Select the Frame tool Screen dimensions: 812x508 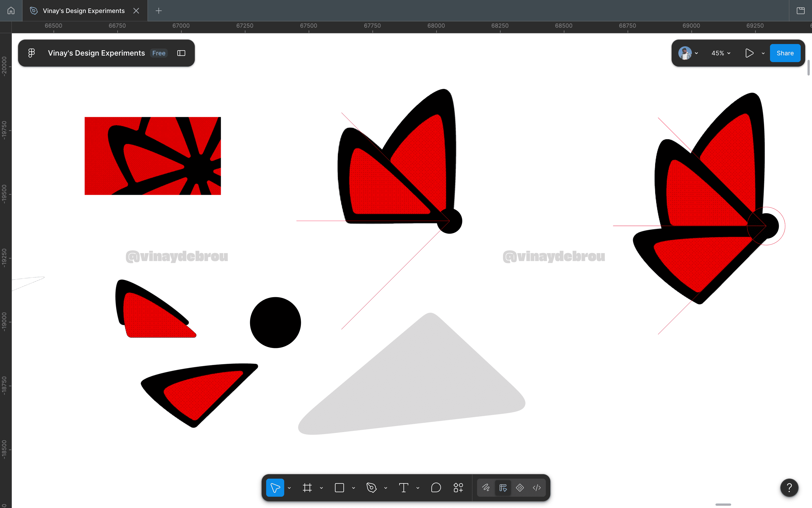pos(307,487)
